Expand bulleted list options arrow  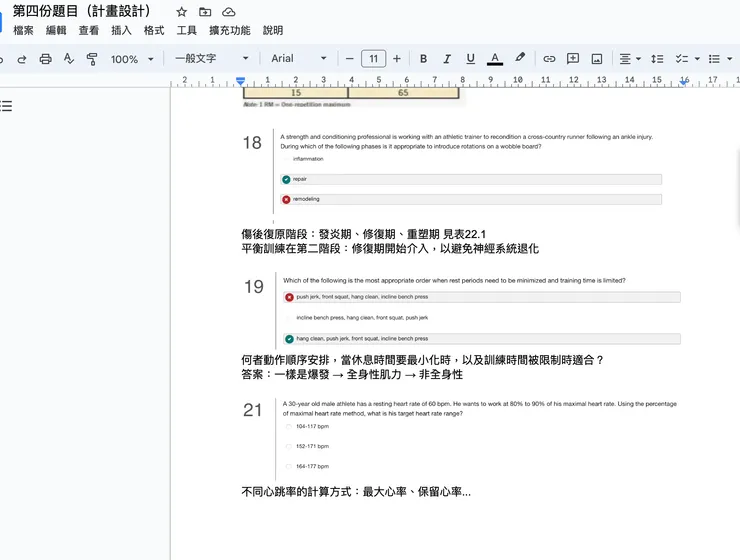click(730, 59)
